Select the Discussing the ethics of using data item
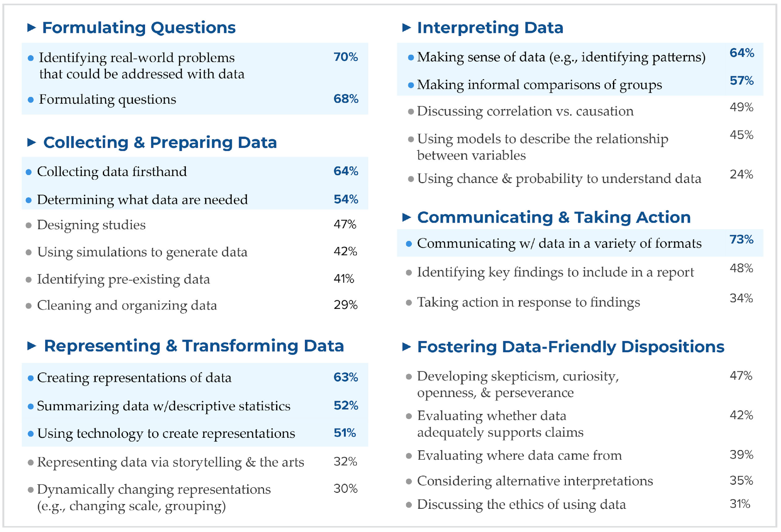781x532 pixels. point(521,504)
